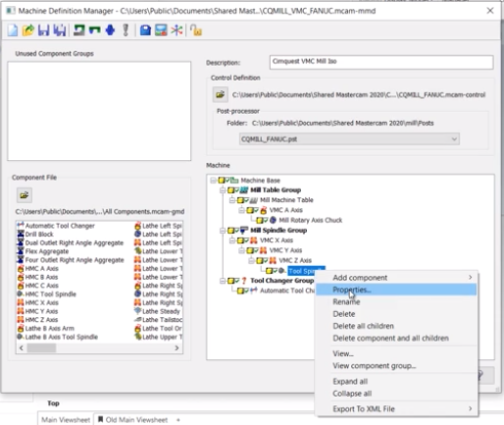Viewport: 504px width, 425px height.
Task: Collapse the Tool Changer Group node
Action: pyautogui.click(x=223, y=281)
